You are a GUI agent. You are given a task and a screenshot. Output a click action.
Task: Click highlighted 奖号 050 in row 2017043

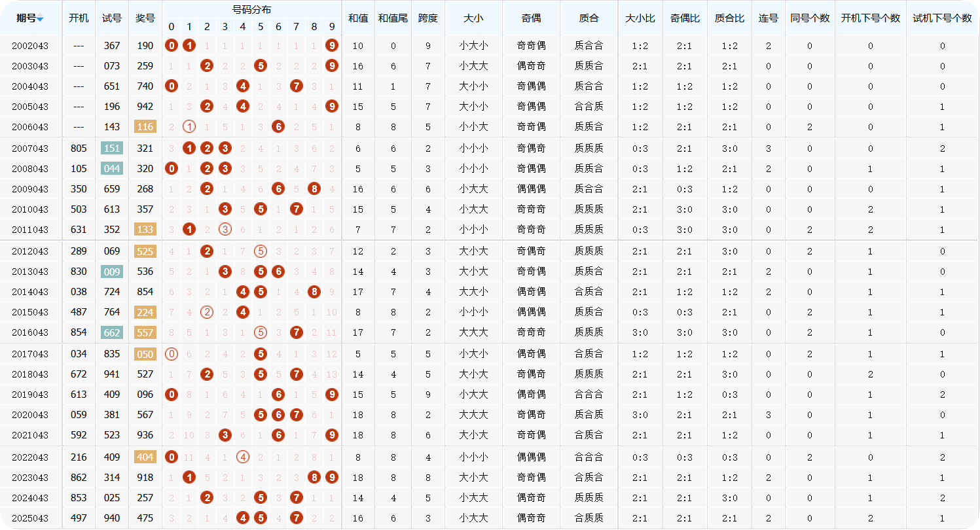tap(145, 354)
